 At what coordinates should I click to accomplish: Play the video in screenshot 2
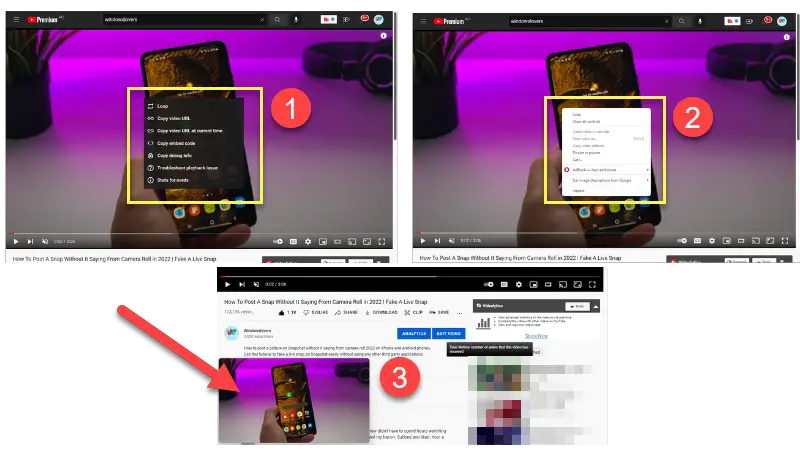tap(422, 240)
